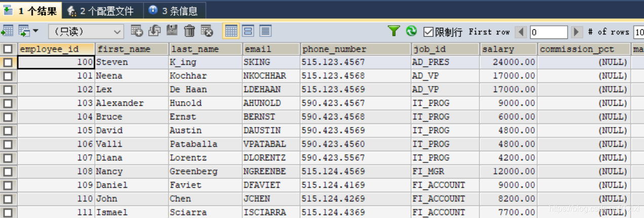Open the (只读) read-only mode dropdown
Screen dimensions: 644x218
(x=86, y=31)
